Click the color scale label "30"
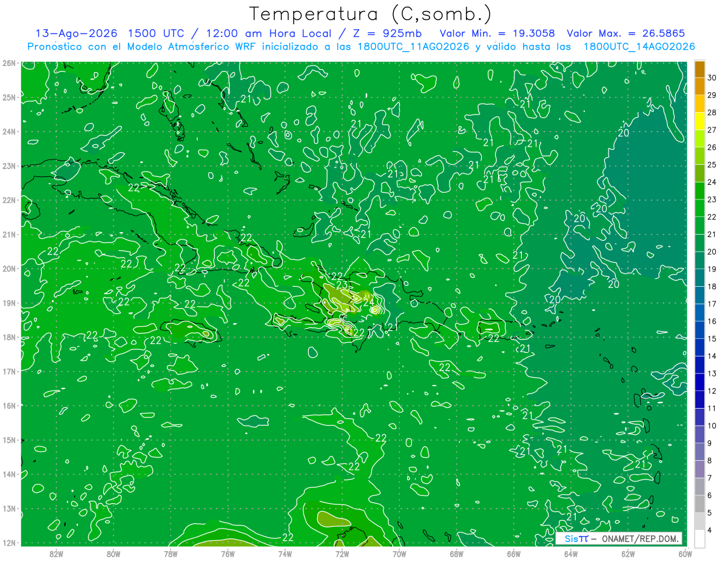 tap(712, 78)
